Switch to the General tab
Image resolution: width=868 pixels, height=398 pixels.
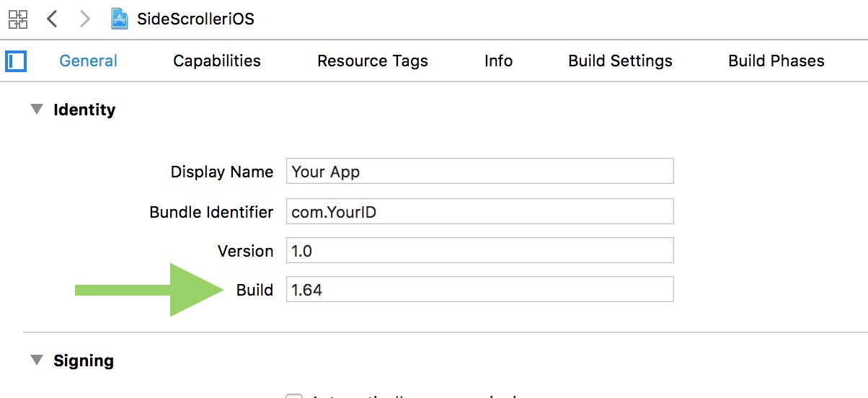coord(88,61)
